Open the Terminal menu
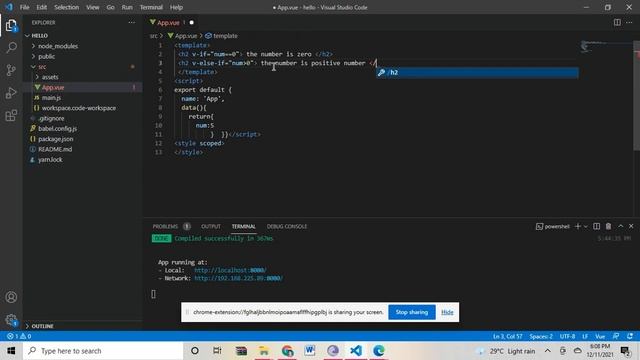 click(x=151, y=7)
